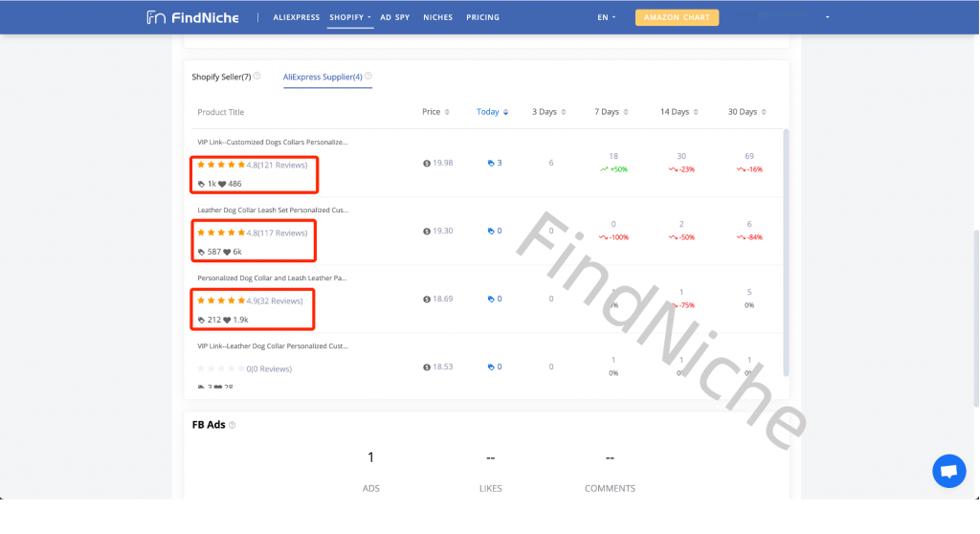Open the Niches nav item
This screenshot has width=980, height=534.
coord(437,17)
